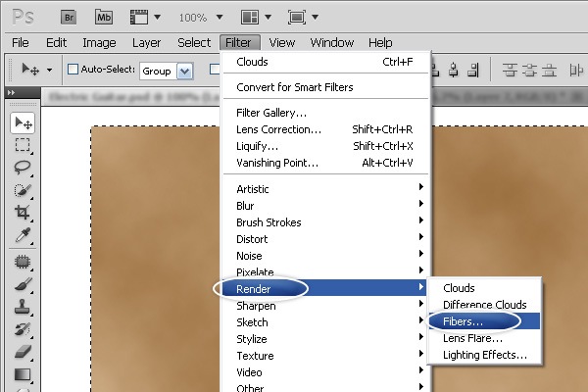Close the open Filter menu

pyautogui.click(x=238, y=43)
